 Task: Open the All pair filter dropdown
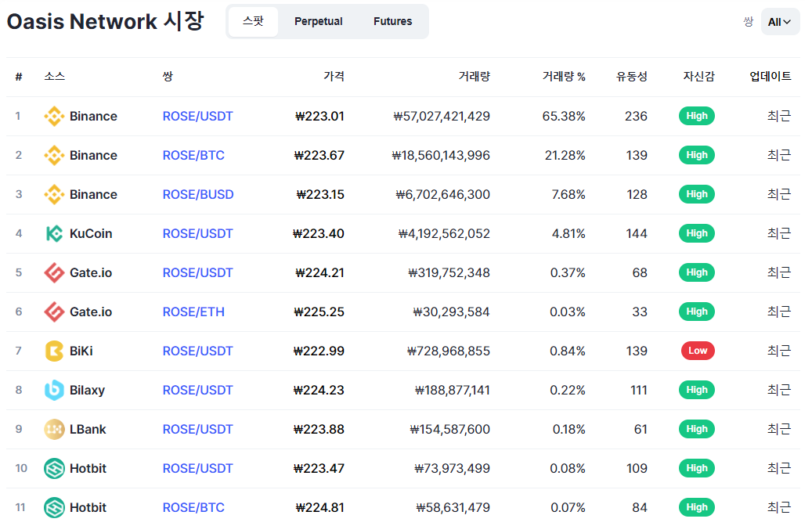[780, 22]
